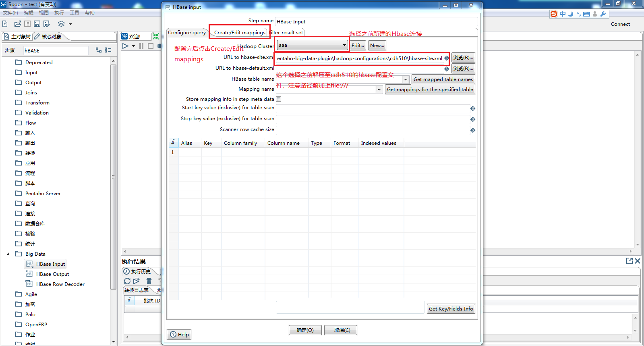The height and width of the screenshot is (346, 644).
Task: Click into the Step name field
Action: (376, 22)
